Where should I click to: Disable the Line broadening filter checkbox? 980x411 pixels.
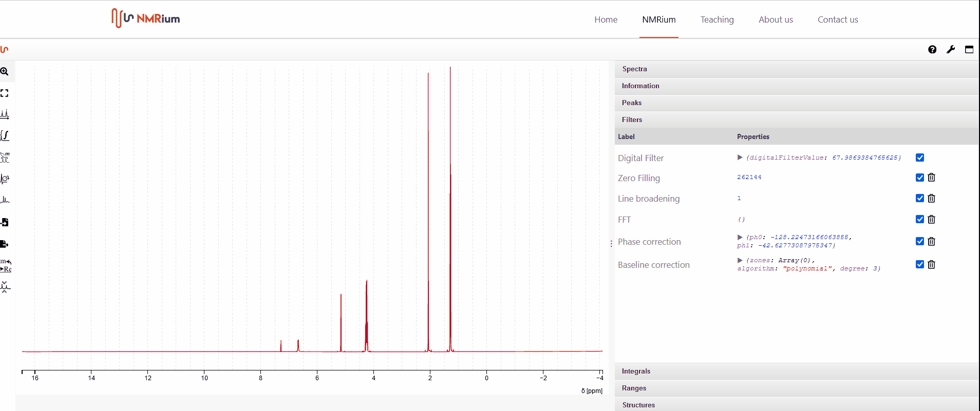(x=920, y=199)
